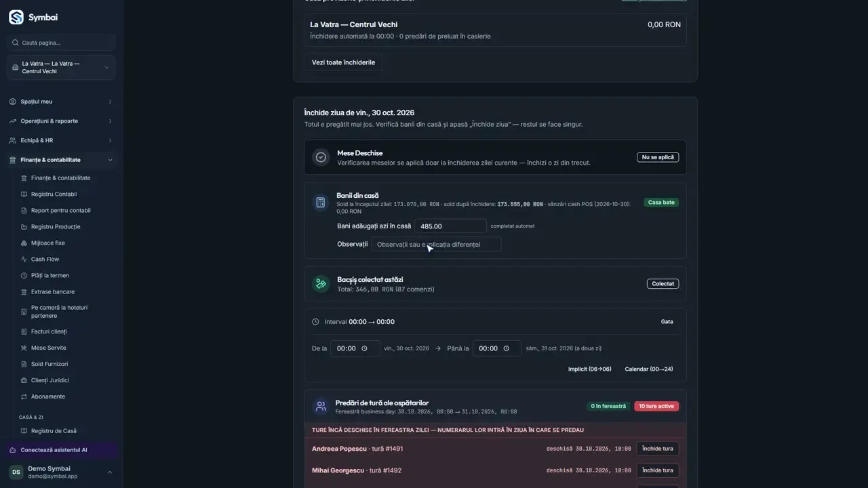
Task: Open Registru Contabil menu item
Action: [x=54, y=195]
